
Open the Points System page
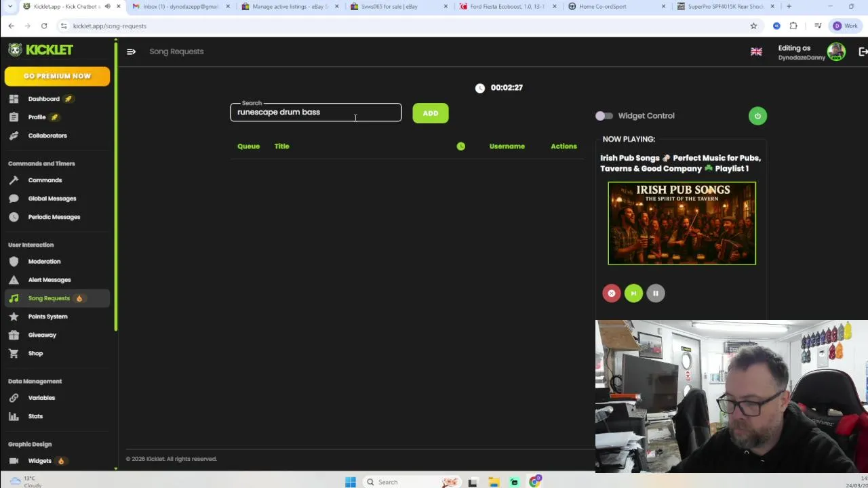coord(47,317)
